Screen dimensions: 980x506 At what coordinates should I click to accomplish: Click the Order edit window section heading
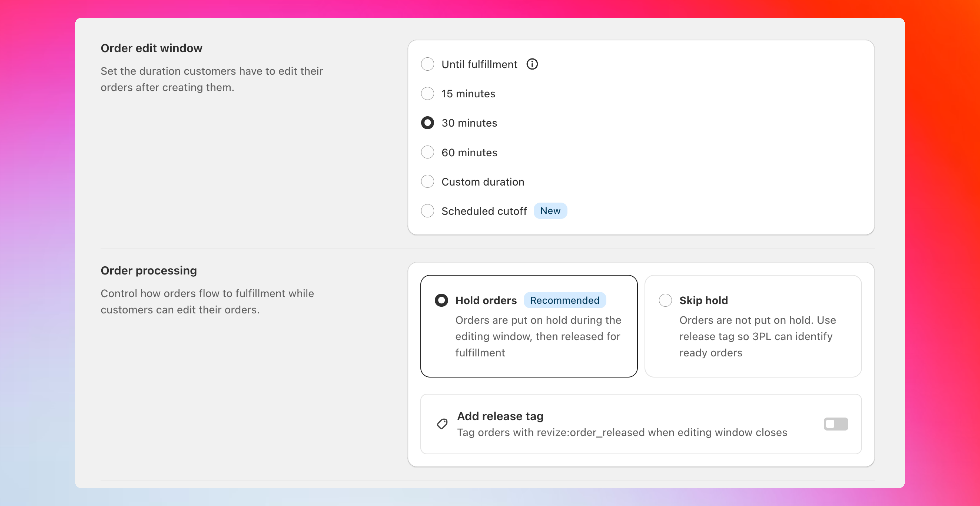tap(151, 48)
